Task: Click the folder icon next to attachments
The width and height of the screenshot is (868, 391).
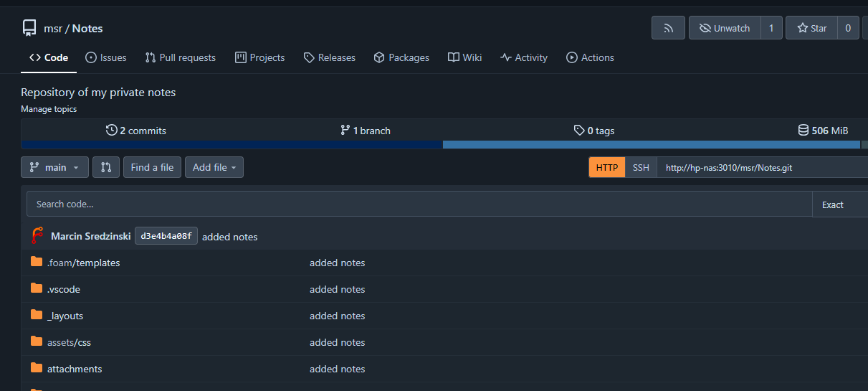Action: tap(37, 368)
